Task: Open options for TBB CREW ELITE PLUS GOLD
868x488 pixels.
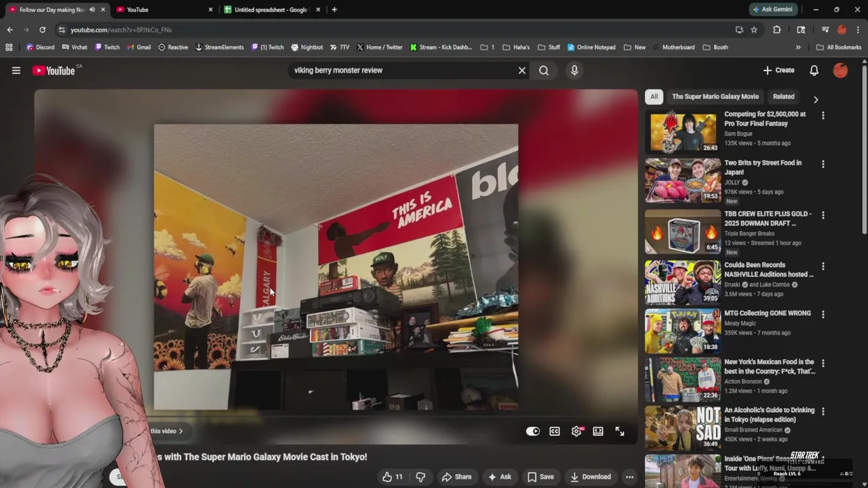Action: [823, 215]
